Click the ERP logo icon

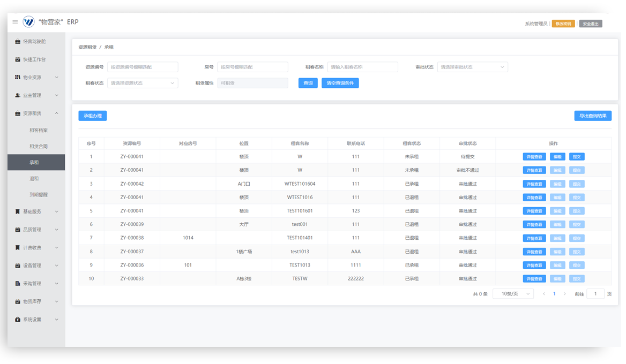point(29,22)
